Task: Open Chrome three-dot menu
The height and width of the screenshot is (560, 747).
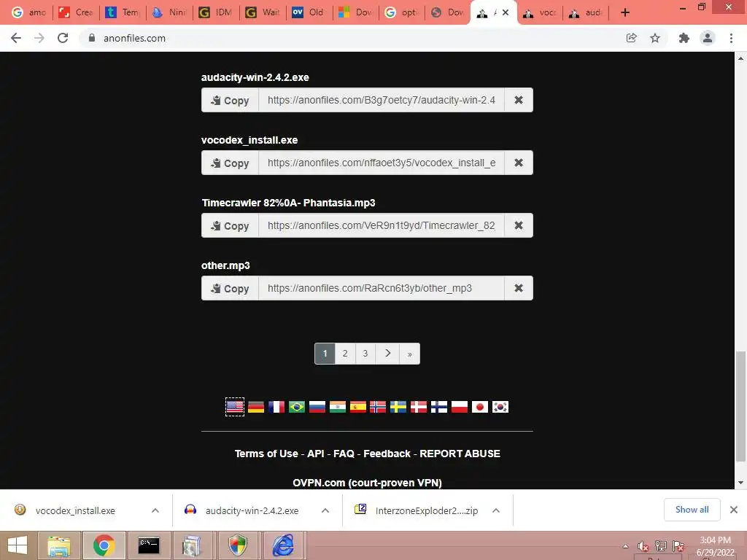Action: [731, 38]
